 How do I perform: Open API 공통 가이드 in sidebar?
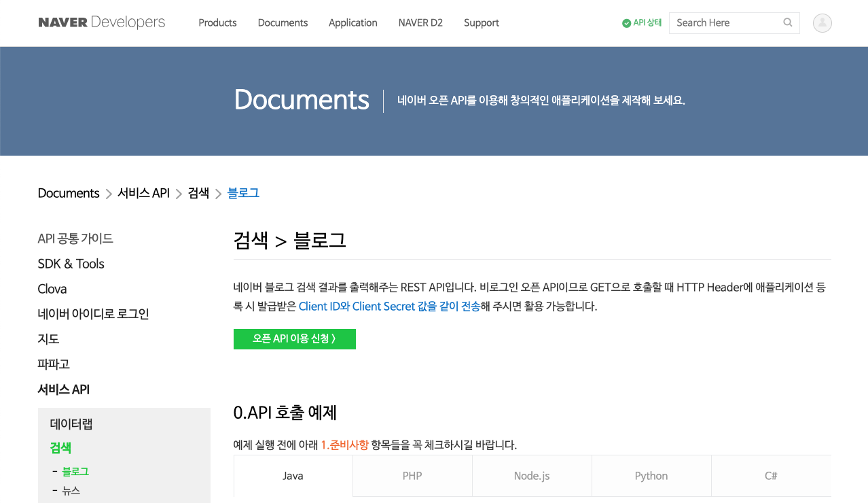point(75,239)
